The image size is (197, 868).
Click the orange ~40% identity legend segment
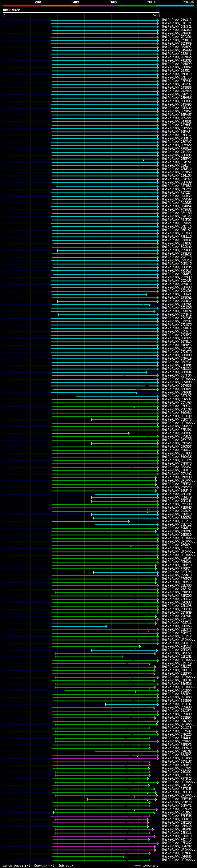(60, 6)
